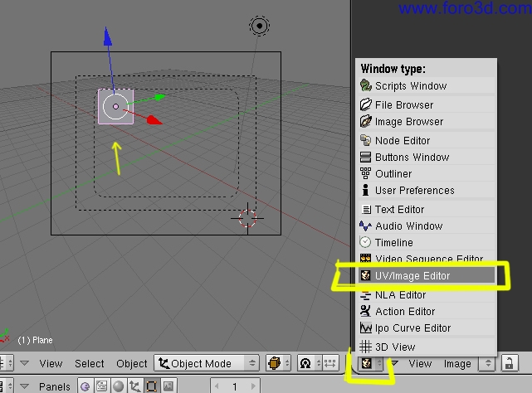Image resolution: width=532 pixels, height=393 pixels.
Task: Show Editing context buttons
Action: [151, 386]
